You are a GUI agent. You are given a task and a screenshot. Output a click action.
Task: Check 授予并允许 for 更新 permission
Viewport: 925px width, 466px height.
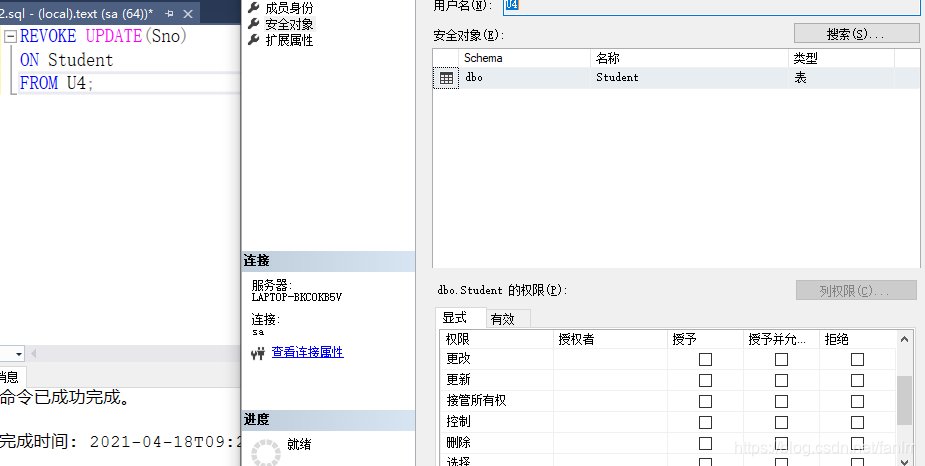[781, 380]
